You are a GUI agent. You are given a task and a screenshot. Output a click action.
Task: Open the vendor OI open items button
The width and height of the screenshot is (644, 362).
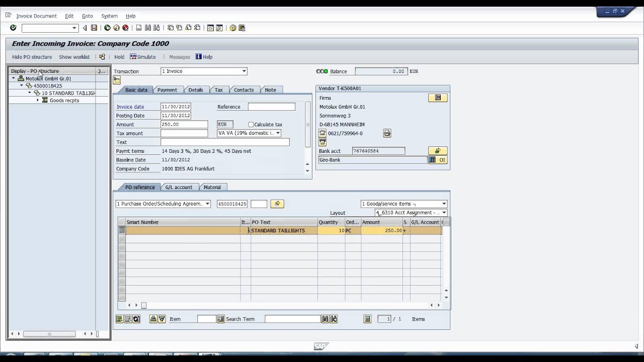(x=438, y=160)
